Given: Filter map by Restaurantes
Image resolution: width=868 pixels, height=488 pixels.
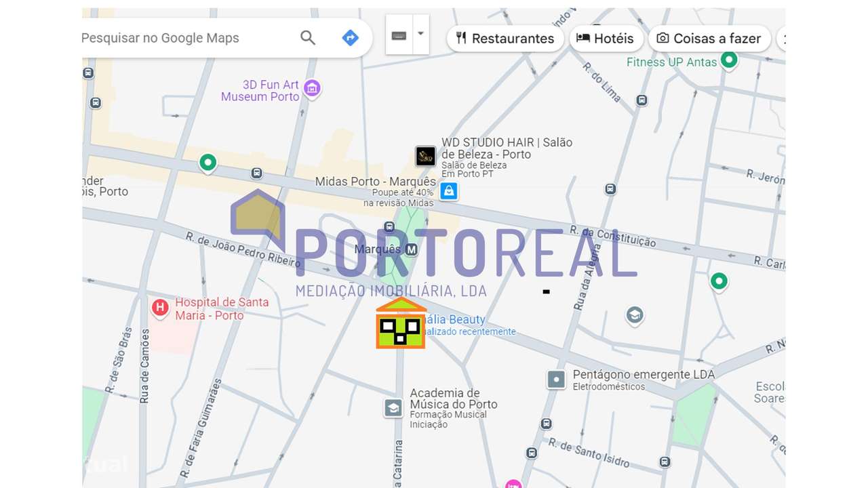Looking at the screenshot, I should click(505, 39).
